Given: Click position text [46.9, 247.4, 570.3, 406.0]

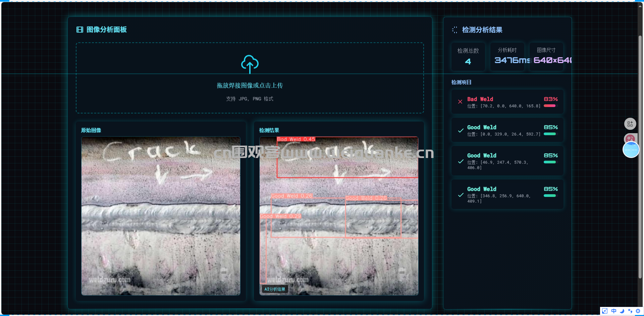Looking at the screenshot, I should 498,165.
